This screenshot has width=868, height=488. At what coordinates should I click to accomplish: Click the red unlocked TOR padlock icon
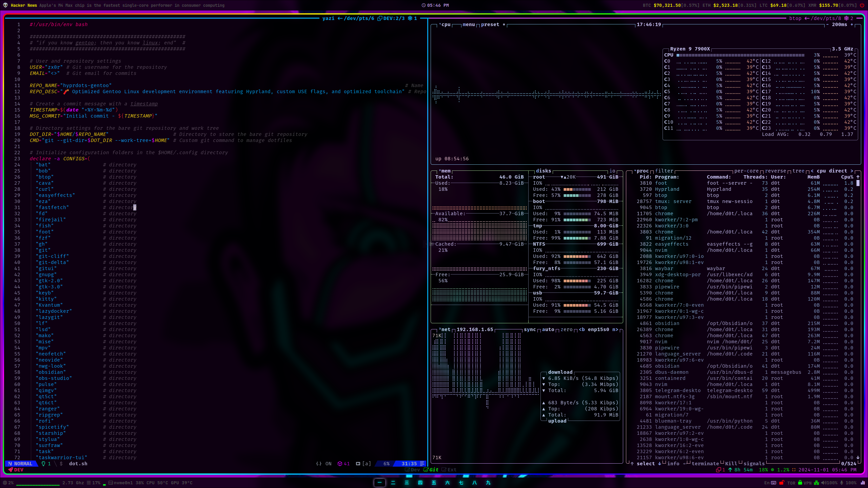(782, 483)
